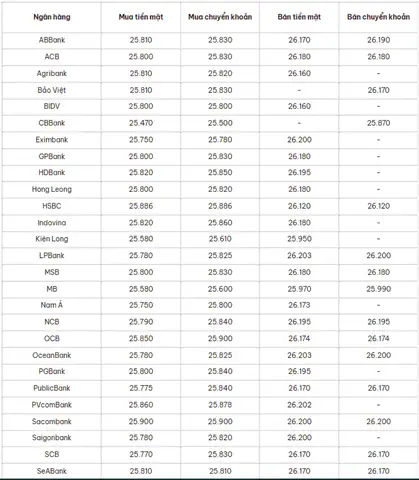Image resolution: width=419 pixels, height=480 pixels.
Task: Select Eximbank cash sell rate 26.200
Action: (x=299, y=140)
